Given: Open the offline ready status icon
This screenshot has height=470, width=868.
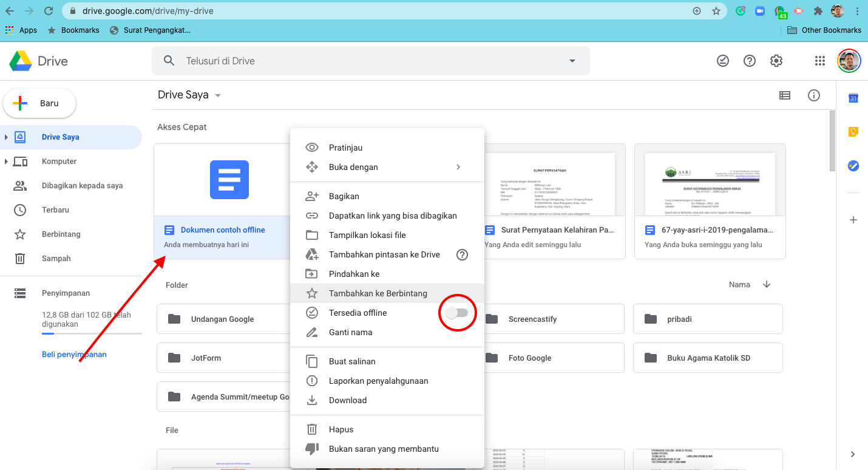Looking at the screenshot, I should pos(723,61).
